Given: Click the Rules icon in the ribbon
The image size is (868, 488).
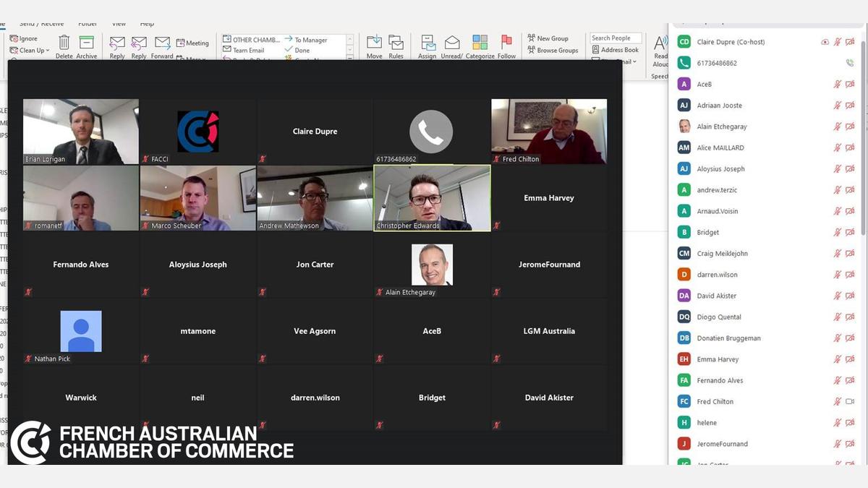Looking at the screenshot, I should [396, 43].
